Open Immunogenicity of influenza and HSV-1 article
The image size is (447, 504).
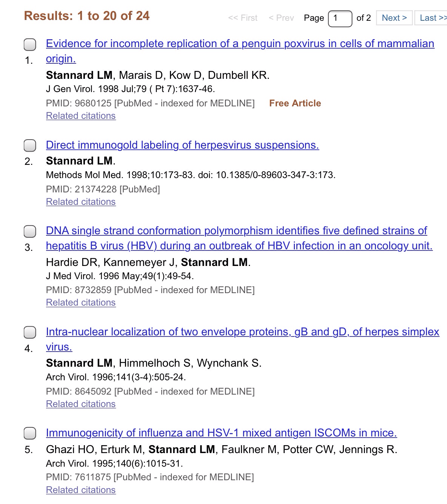tap(221, 433)
